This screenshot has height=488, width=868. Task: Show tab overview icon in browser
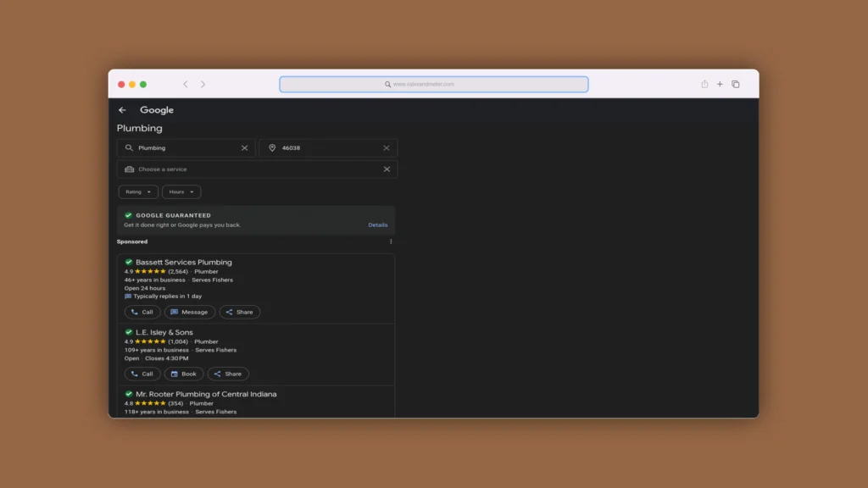(x=735, y=84)
